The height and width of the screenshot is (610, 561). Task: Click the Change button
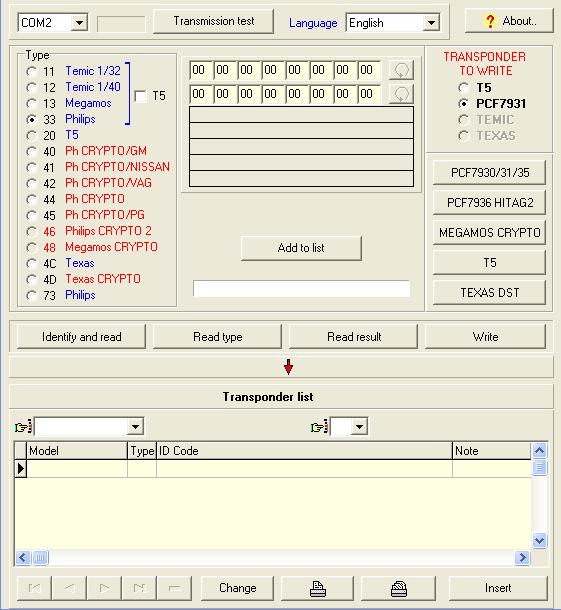237,588
